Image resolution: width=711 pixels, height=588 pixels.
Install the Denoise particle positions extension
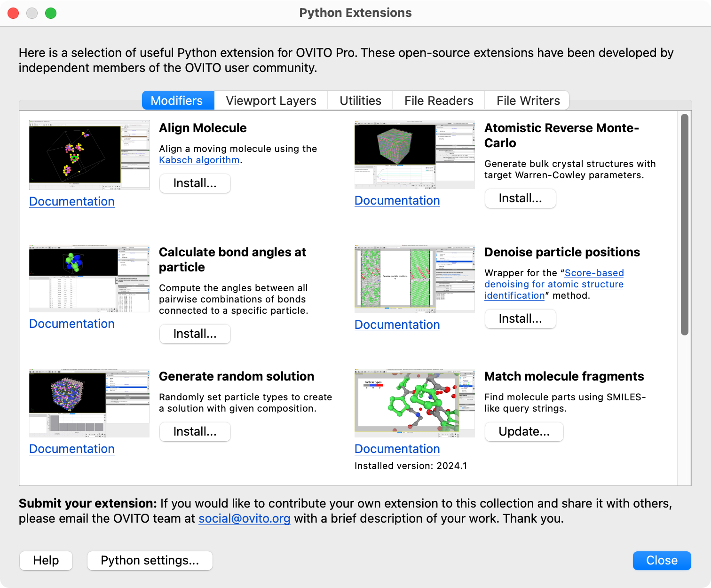point(520,319)
